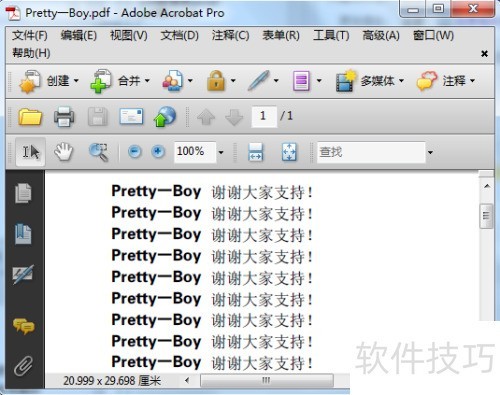Open the 编辑(E) menu

tap(79, 35)
